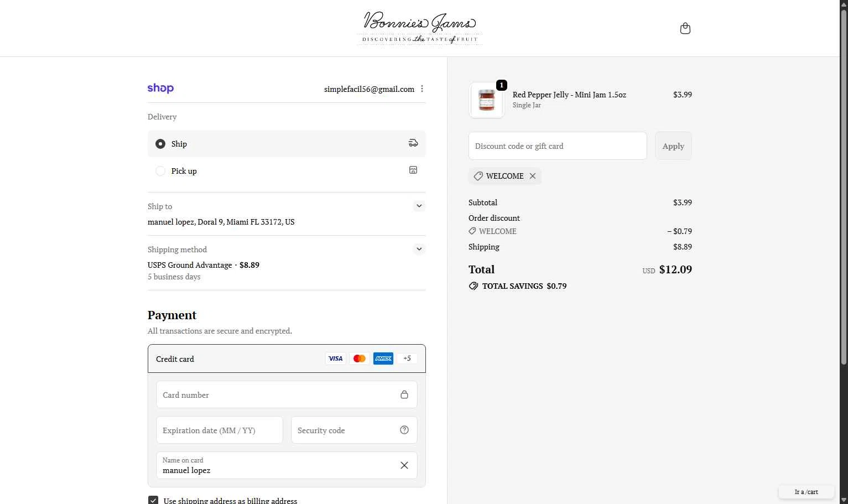Click the simplefacil56@gmail.com email text
This screenshot has width=848, height=504.
point(369,89)
